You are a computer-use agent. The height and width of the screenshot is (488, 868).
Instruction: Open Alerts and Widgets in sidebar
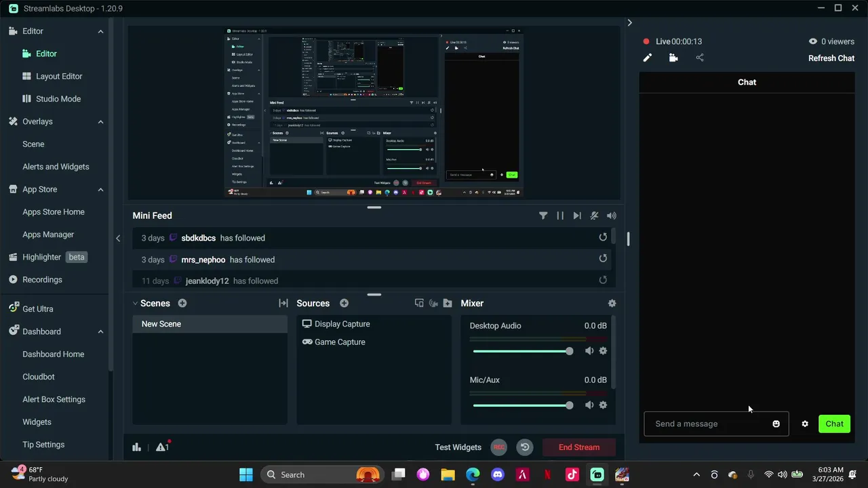coord(56,167)
